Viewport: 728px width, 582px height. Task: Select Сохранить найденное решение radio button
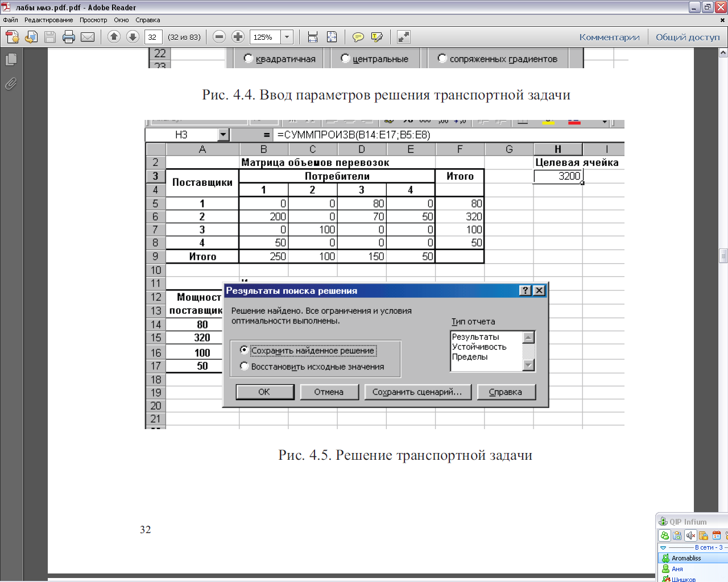tap(244, 350)
